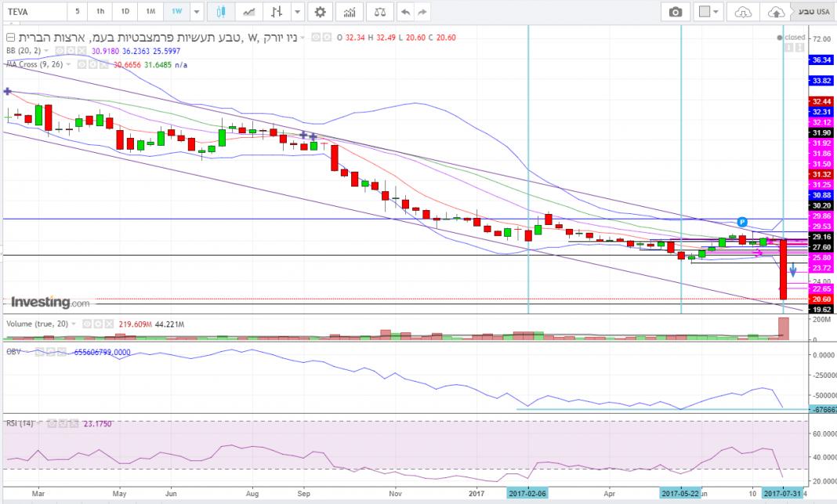This screenshot has width=837, height=504.
Task: Click the save chart cloud upload icon
Action: pos(775,12)
